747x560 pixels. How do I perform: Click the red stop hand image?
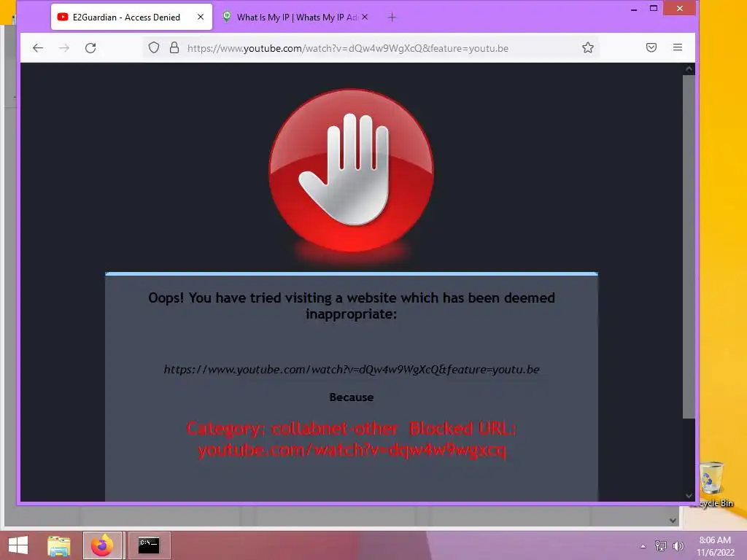(x=352, y=171)
